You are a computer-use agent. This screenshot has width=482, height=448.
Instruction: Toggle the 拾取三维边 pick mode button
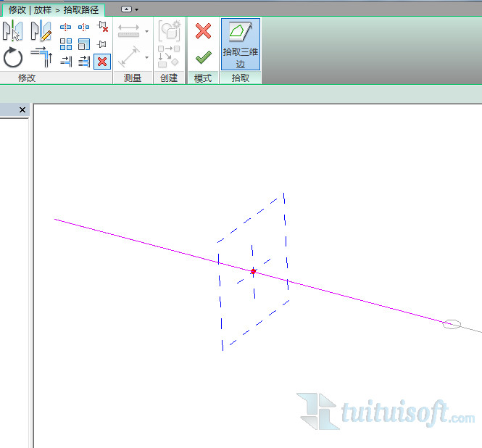[241, 43]
